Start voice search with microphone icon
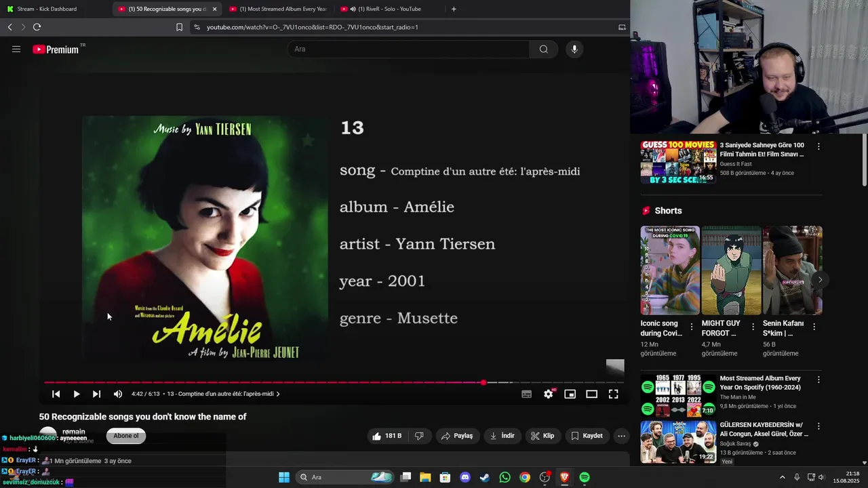This screenshot has width=868, height=488. point(574,49)
